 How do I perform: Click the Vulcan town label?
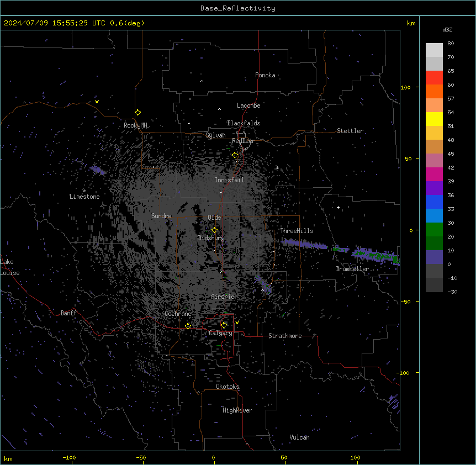[299, 437]
